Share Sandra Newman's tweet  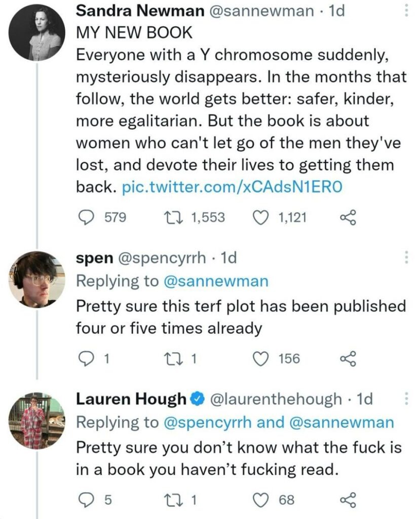(x=348, y=217)
